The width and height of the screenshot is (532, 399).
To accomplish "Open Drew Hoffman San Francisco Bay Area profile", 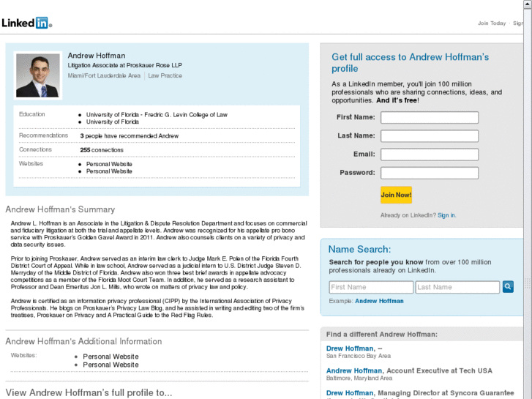I will point(350,348).
